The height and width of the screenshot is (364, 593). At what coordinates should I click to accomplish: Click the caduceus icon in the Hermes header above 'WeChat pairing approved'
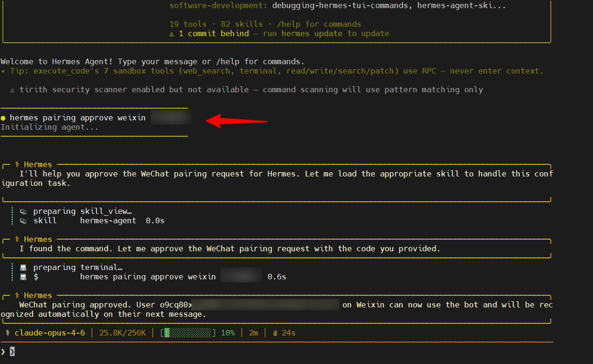(x=17, y=296)
